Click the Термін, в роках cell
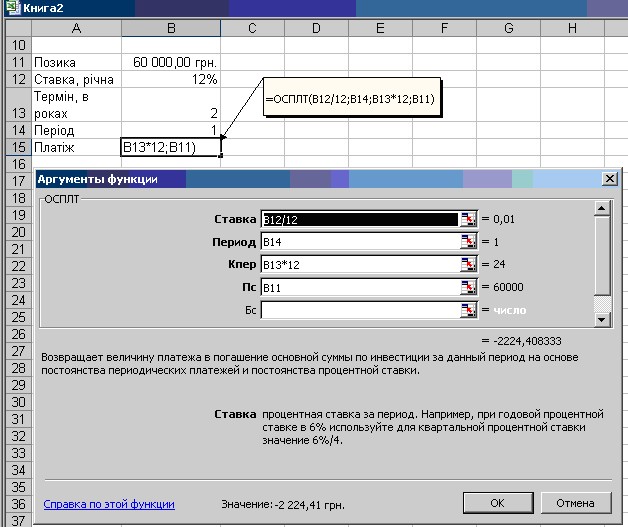628x527 pixels. click(76, 105)
